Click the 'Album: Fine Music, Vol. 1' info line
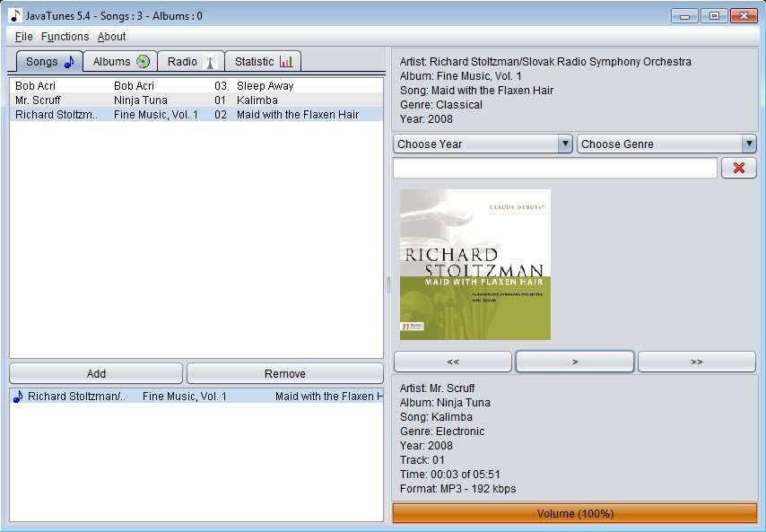Screen dimensions: 766x532 coord(461,76)
